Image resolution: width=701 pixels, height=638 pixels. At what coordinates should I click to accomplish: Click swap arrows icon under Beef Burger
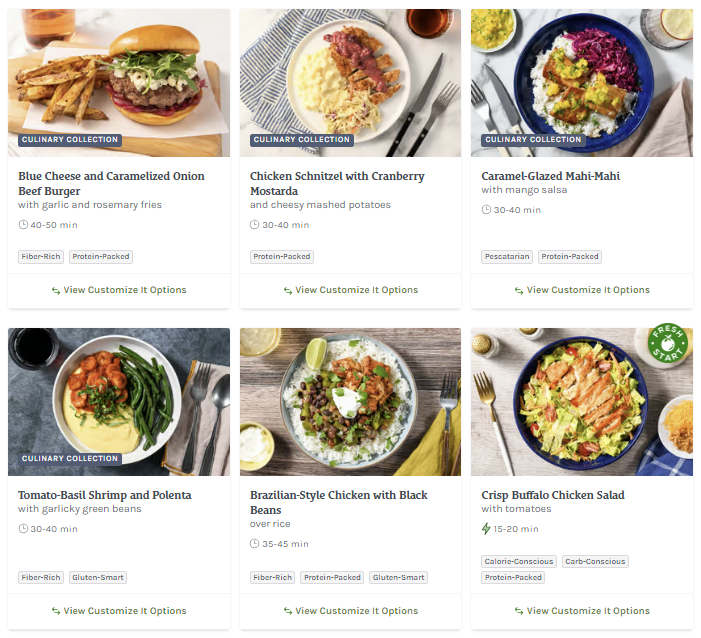pyautogui.click(x=56, y=291)
